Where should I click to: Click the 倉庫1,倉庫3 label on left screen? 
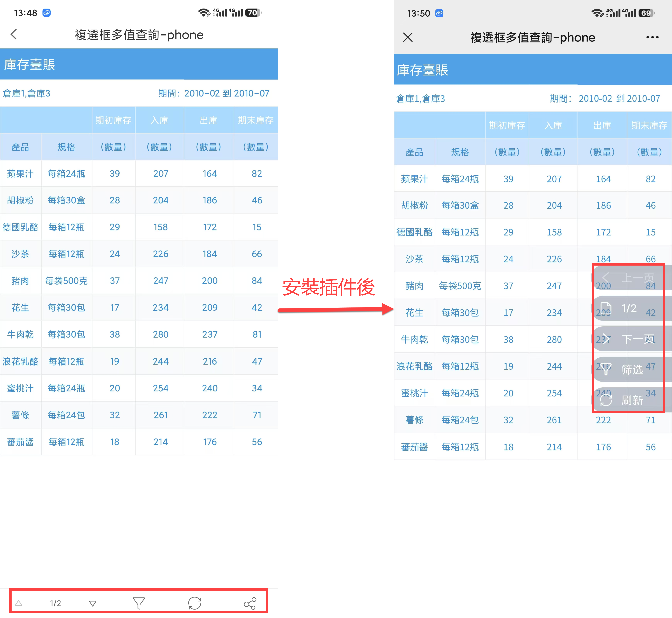[x=27, y=93]
